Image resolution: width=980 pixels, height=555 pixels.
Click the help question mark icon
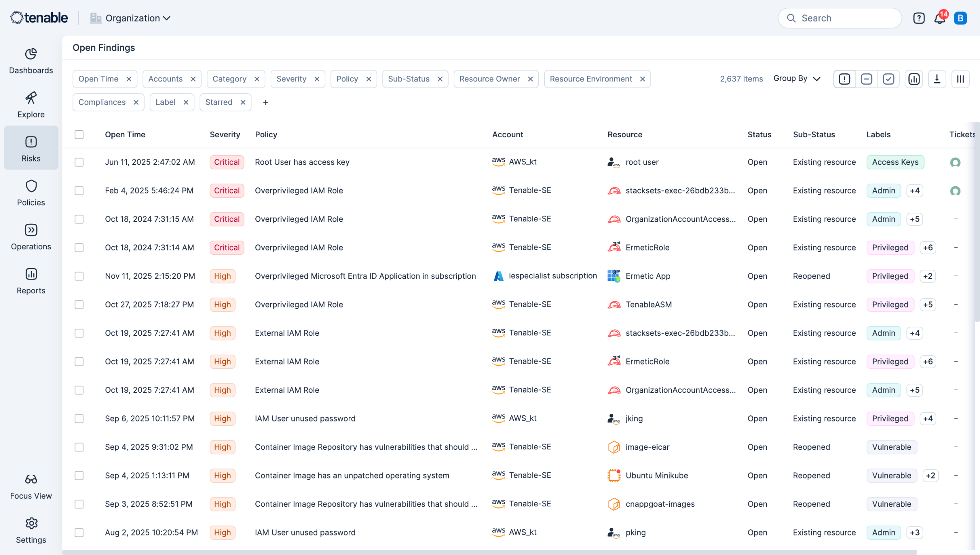pos(919,18)
